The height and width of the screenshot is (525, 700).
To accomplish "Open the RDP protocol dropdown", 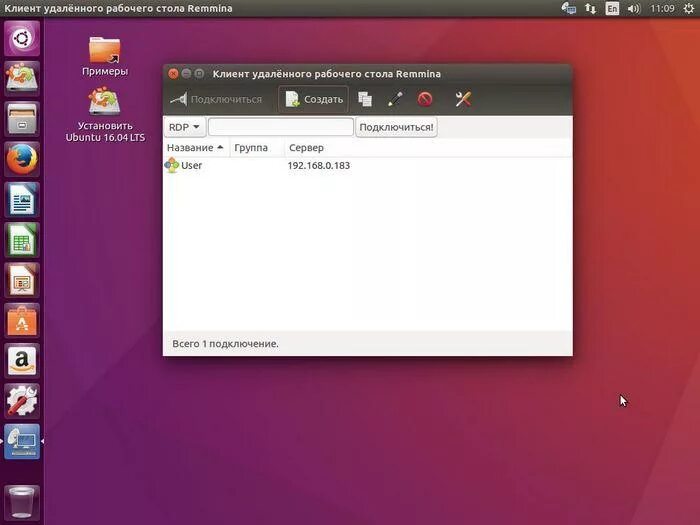I will coord(185,127).
